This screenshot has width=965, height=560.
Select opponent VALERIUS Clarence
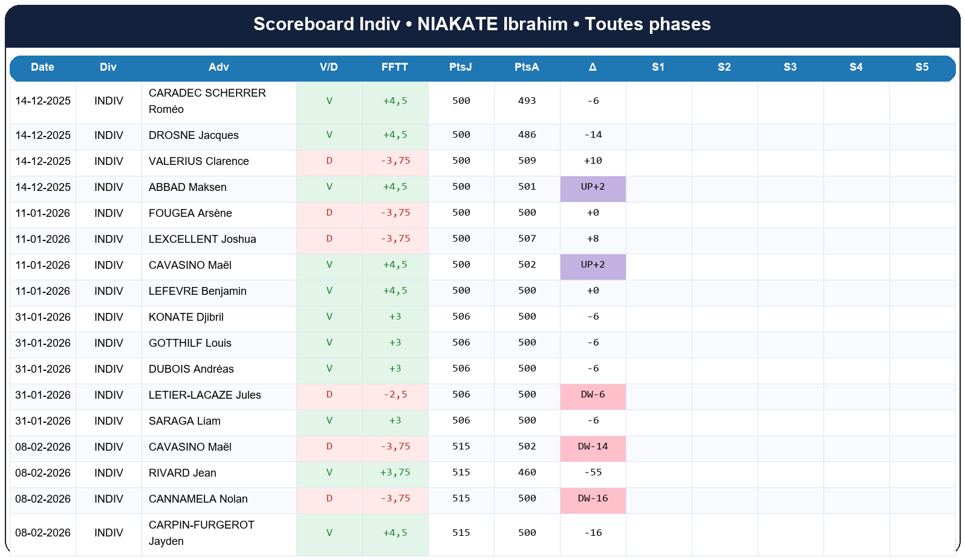tap(199, 161)
